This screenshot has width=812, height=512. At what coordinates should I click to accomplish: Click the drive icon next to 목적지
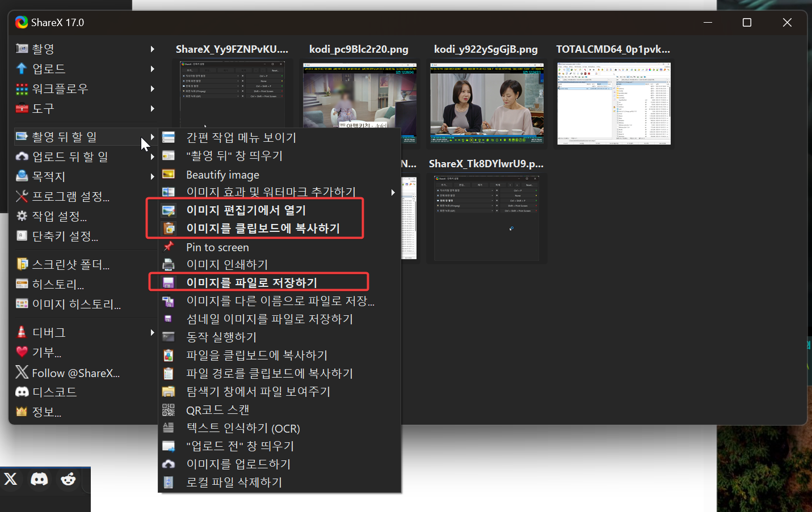point(22,176)
